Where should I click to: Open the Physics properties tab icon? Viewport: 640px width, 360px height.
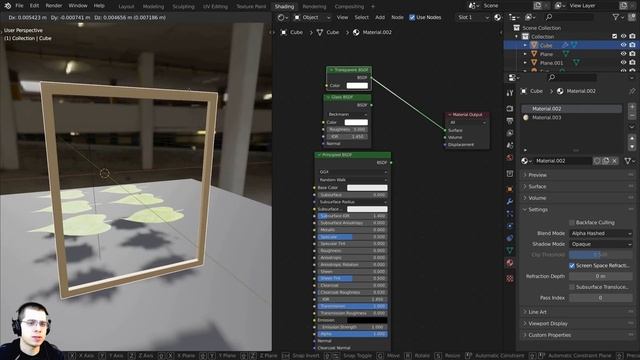[x=510, y=226]
